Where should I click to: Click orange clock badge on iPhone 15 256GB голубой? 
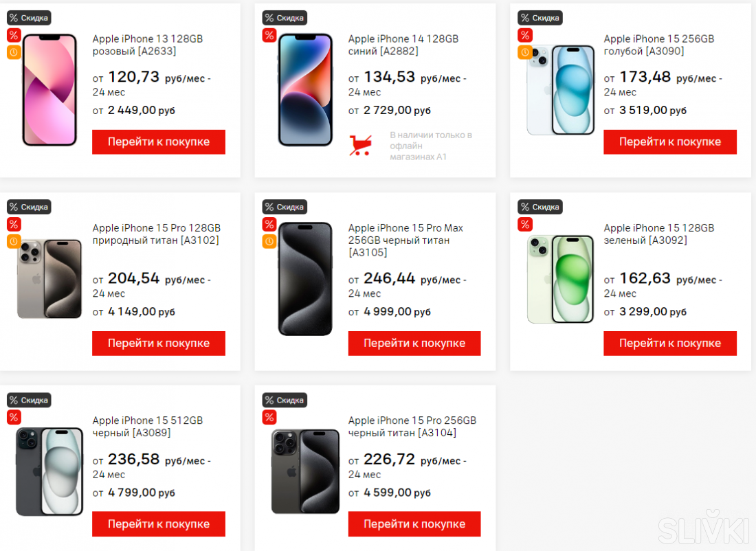(525, 52)
